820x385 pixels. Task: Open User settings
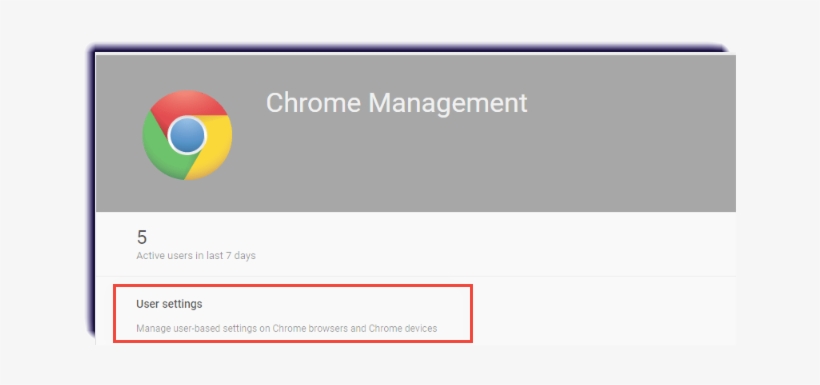tap(169, 304)
